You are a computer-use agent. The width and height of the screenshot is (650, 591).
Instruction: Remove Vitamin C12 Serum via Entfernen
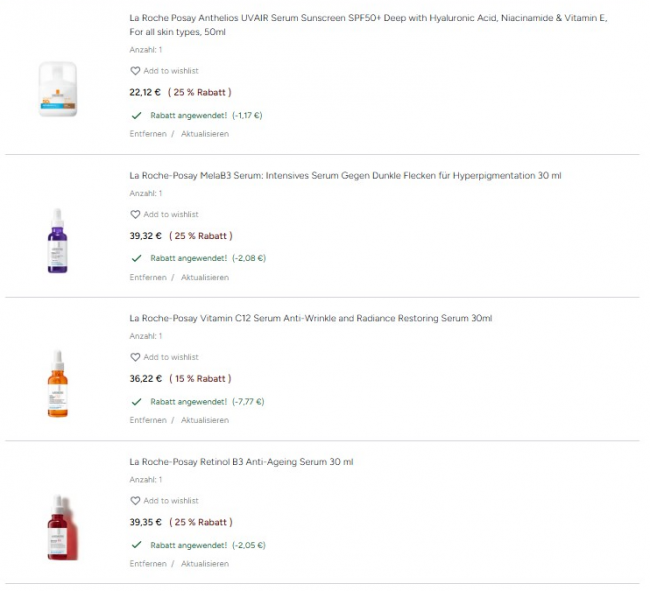148,420
